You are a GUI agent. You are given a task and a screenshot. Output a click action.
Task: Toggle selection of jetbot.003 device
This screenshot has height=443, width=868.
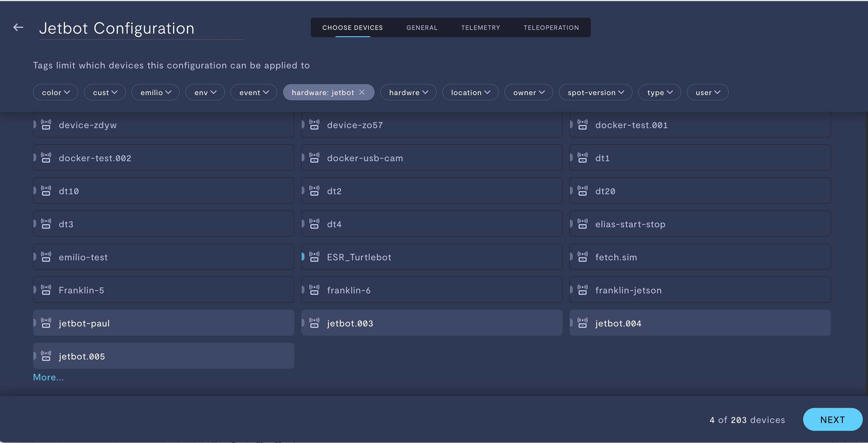[431, 323]
